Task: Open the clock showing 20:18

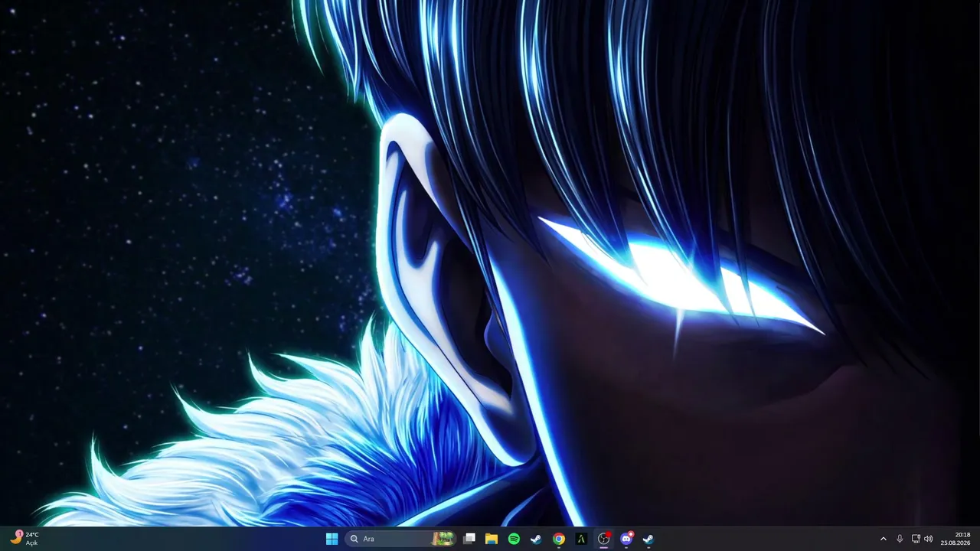Action: click(955, 539)
